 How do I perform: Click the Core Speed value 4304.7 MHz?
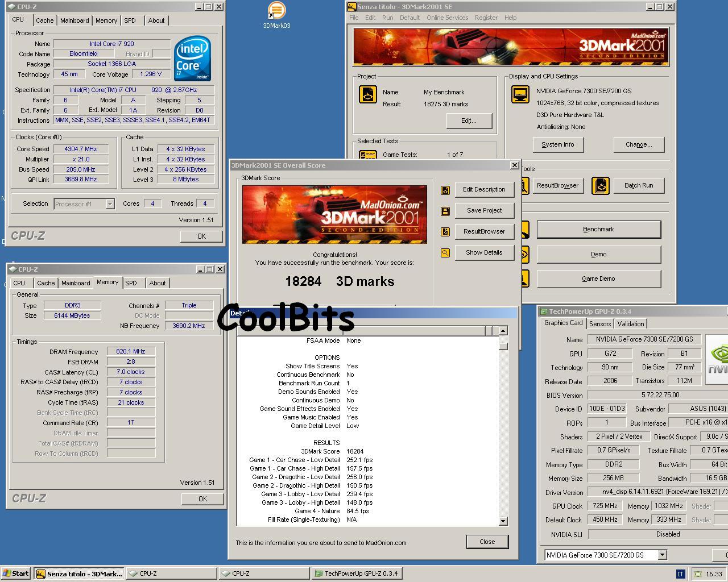(80, 149)
